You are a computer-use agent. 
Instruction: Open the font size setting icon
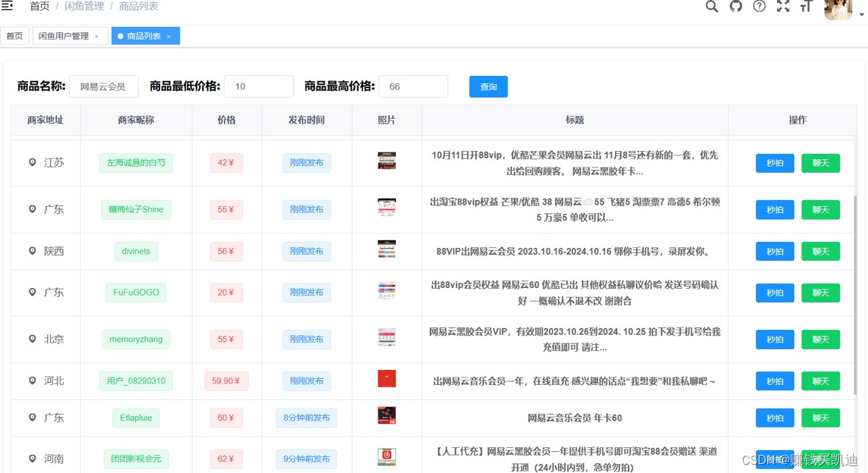pyautogui.click(x=806, y=6)
